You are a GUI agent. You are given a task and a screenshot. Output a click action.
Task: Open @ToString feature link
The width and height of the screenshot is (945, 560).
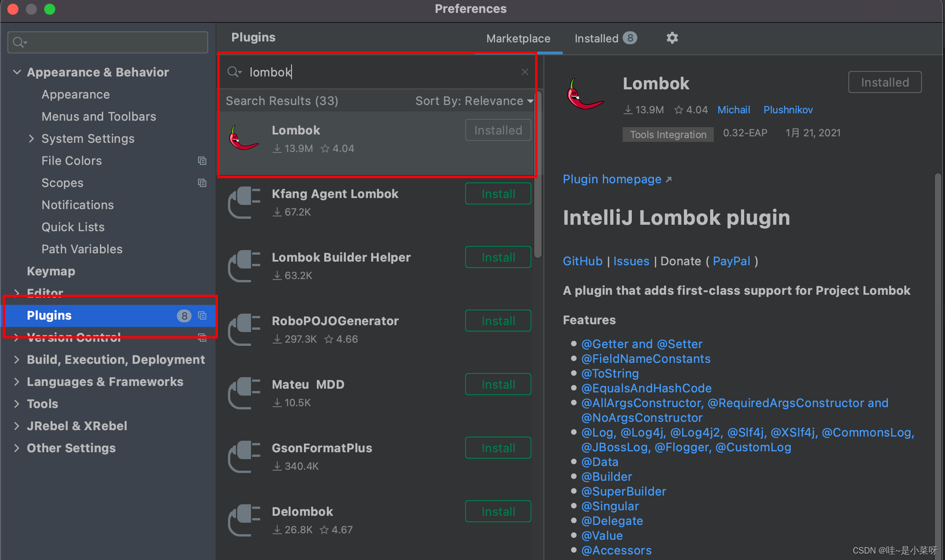coord(610,373)
